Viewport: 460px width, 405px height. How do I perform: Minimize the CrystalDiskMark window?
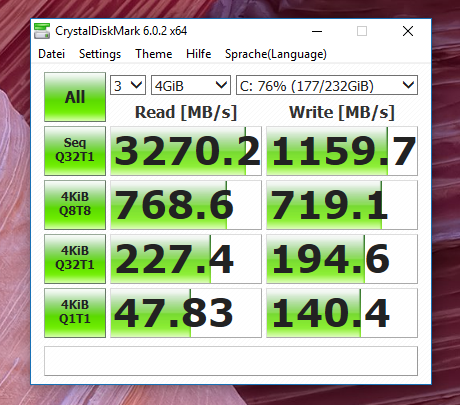(317, 31)
